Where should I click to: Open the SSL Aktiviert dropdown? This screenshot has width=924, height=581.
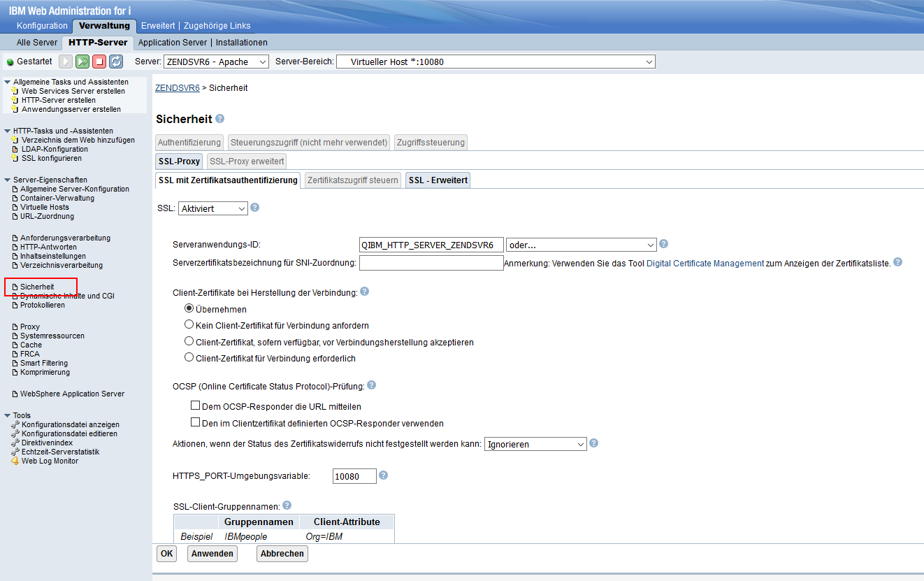[213, 208]
